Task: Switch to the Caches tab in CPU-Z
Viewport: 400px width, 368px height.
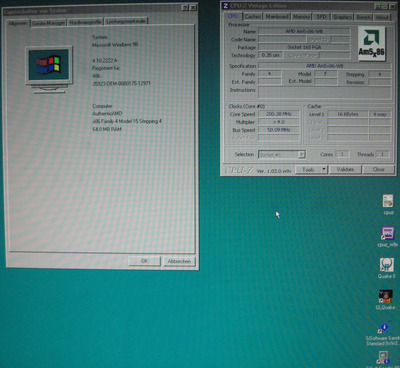Action: (x=252, y=16)
